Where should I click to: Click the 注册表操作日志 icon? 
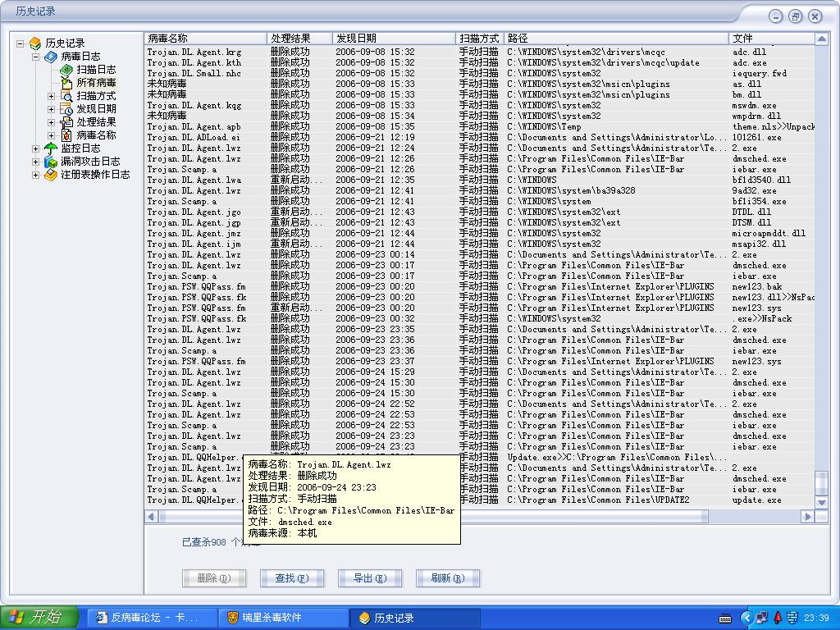pos(51,175)
